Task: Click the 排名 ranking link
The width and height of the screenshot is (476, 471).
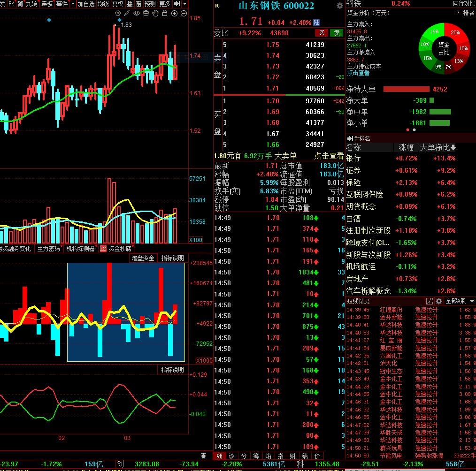Action: [468, 13]
